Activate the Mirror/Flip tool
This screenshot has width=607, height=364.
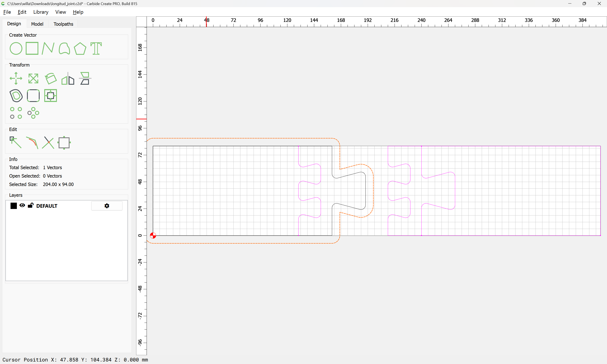point(68,79)
